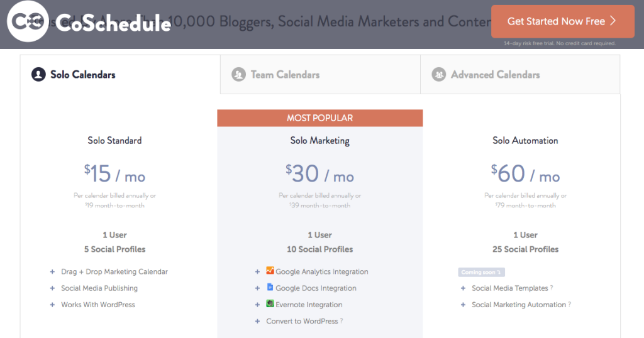The height and width of the screenshot is (338, 644).
Task: Click the Solo Calendars person icon
Action: (38, 75)
